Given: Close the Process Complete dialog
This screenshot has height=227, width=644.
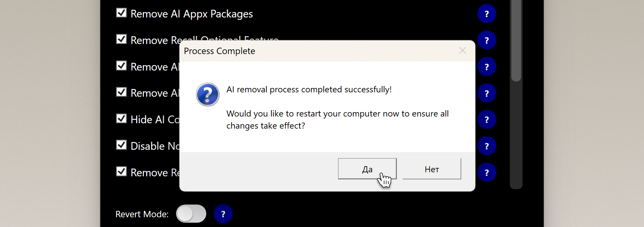Looking at the screenshot, I should [x=463, y=51].
